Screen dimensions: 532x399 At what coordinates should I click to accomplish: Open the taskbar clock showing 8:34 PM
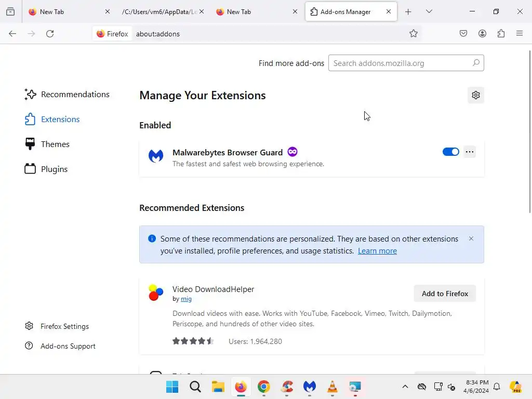(476, 387)
